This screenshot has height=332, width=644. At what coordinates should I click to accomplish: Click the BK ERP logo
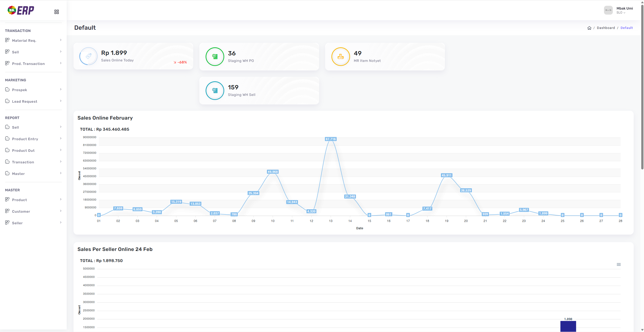[21, 10]
